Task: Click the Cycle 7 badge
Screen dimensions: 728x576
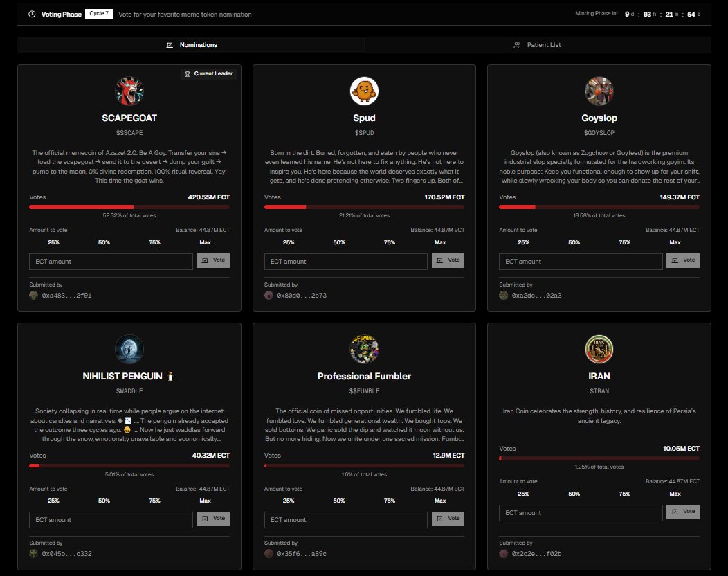Action: [99, 14]
